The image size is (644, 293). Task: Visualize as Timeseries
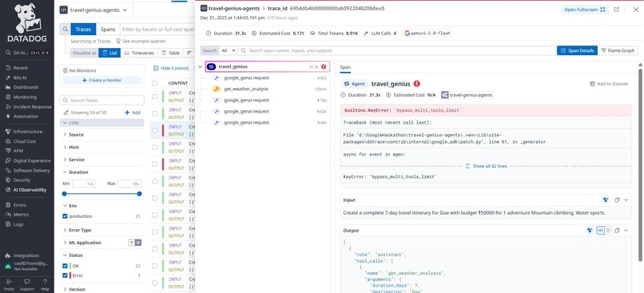coord(139,53)
